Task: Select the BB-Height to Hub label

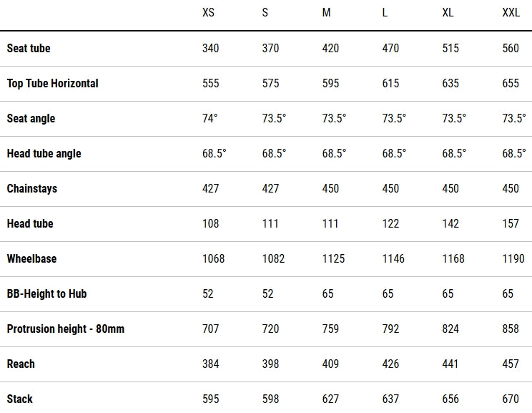Action: 46,293
